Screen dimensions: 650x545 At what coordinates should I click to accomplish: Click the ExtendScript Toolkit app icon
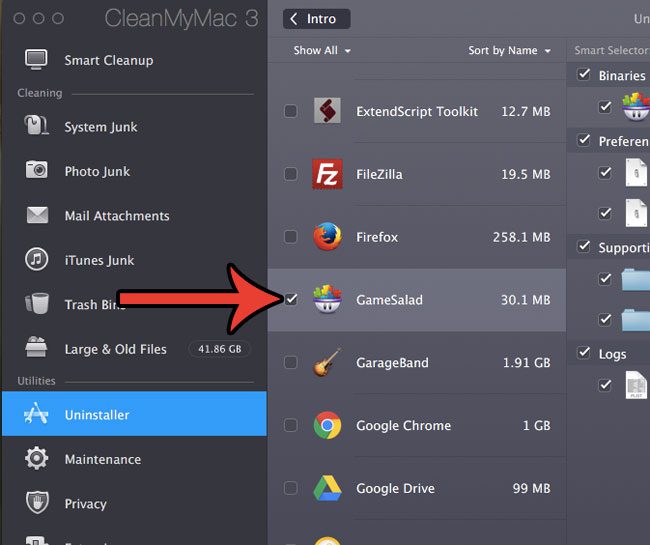click(327, 111)
